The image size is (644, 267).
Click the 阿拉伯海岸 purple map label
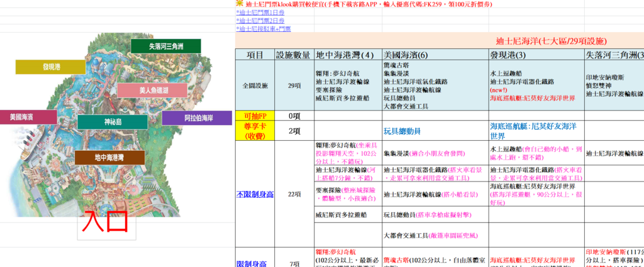(197, 118)
